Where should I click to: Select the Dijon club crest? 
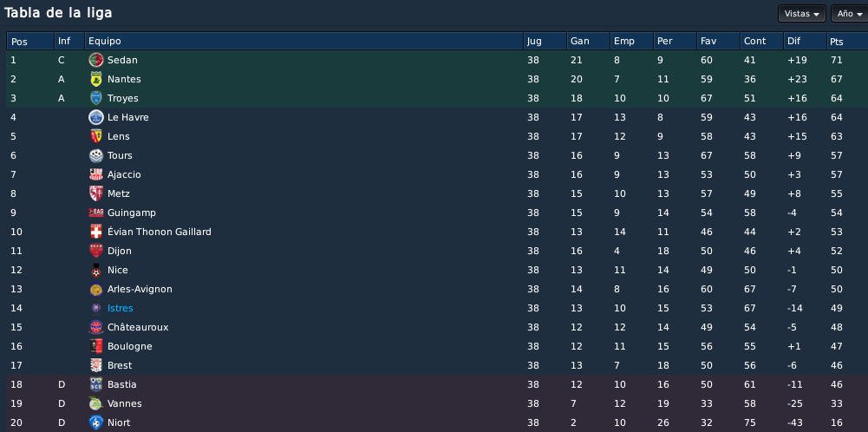(x=96, y=251)
